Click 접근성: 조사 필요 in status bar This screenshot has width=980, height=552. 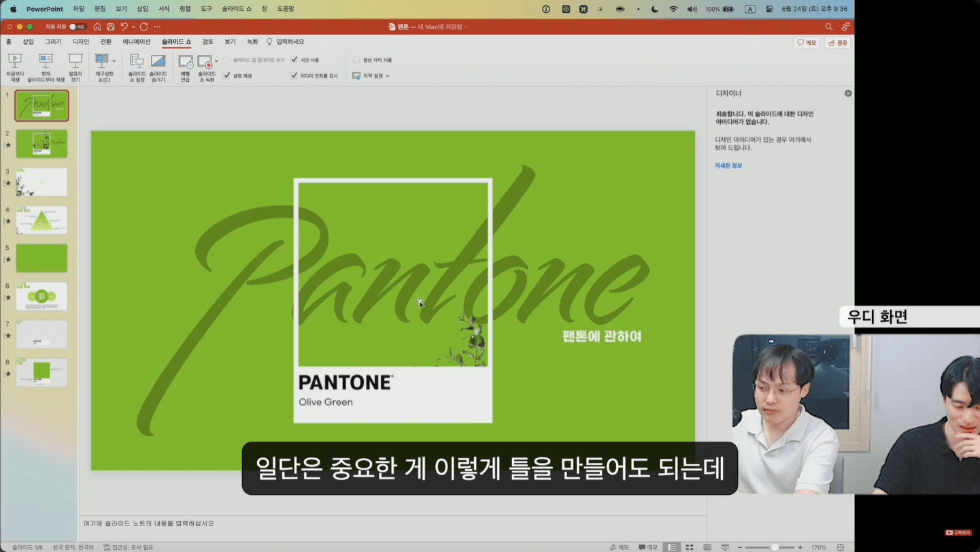coord(128,547)
